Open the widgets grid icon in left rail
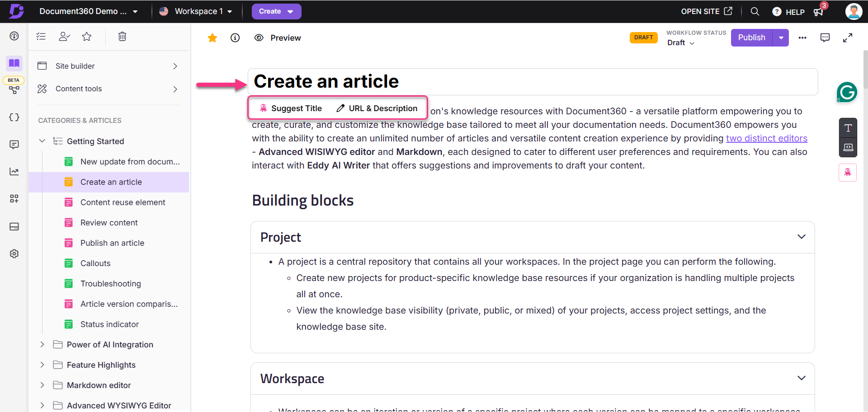Viewport: 868px width, 412px height. point(14,199)
